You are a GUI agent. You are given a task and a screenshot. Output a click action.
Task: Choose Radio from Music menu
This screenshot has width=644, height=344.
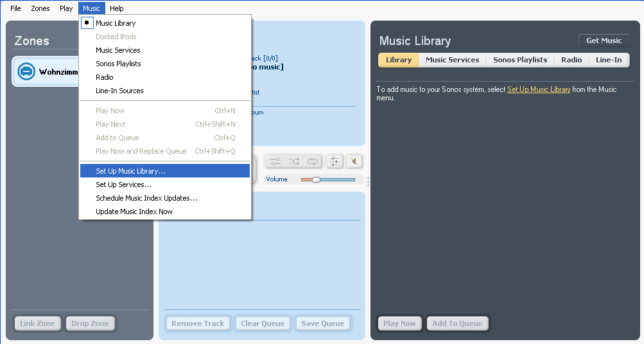(x=165, y=77)
